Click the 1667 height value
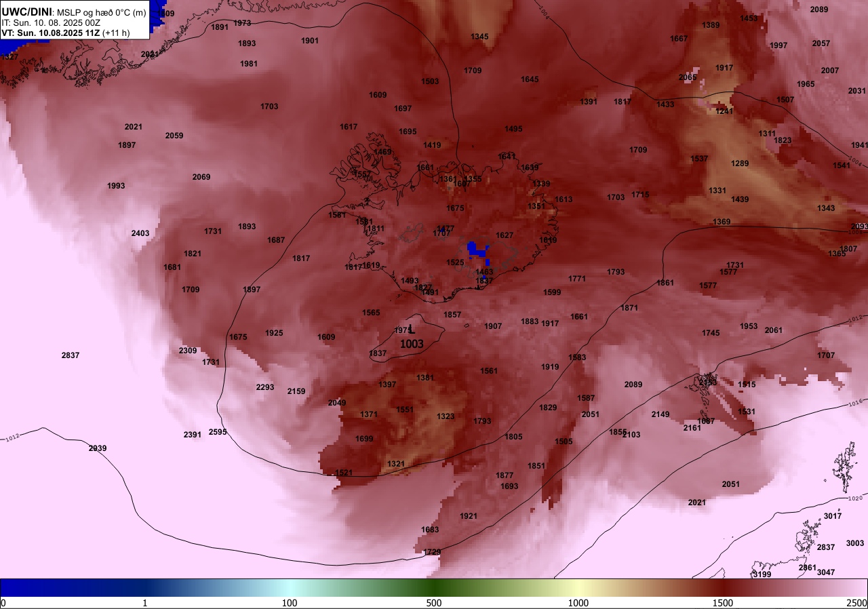The width and height of the screenshot is (868, 609). pyautogui.click(x=679, y=39)
